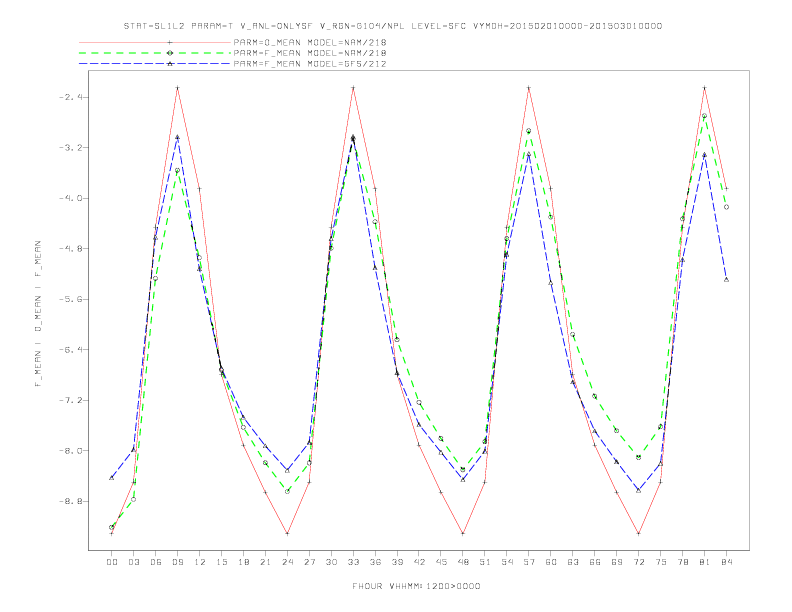
Task: Click the x-axis tick label 69
Action: 617,562
